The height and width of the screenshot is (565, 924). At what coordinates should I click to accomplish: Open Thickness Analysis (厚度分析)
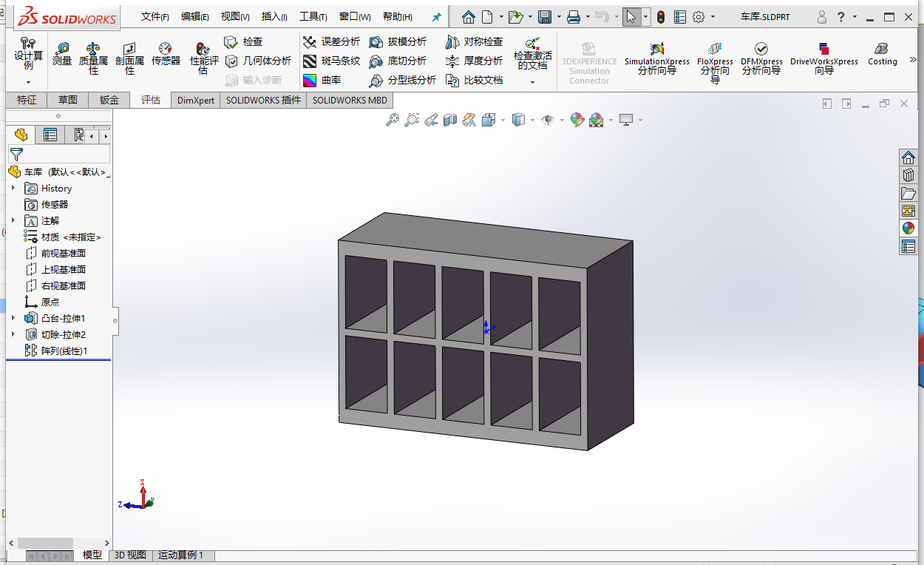point(475,61)
